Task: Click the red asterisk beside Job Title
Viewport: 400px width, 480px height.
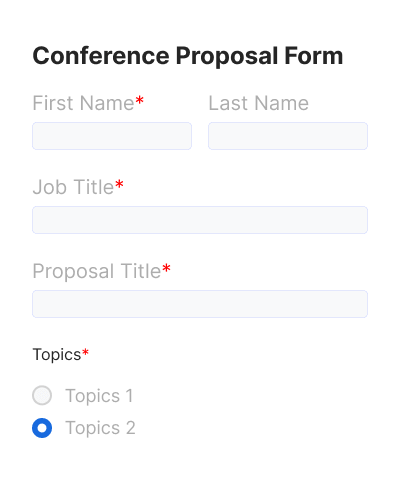Action: click(x=119, y=184)
